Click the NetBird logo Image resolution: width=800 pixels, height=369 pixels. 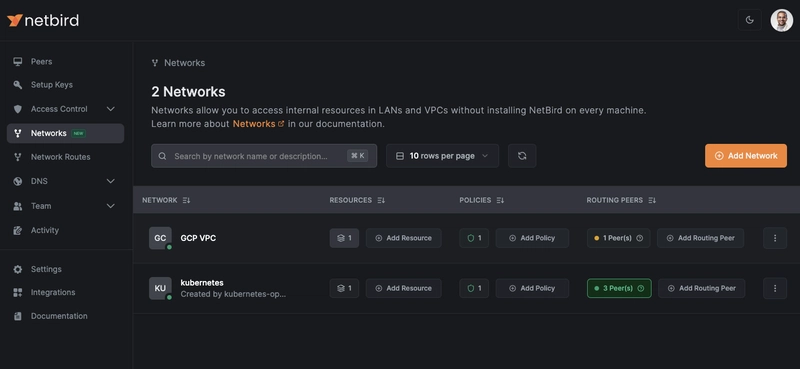pos(43,20)
